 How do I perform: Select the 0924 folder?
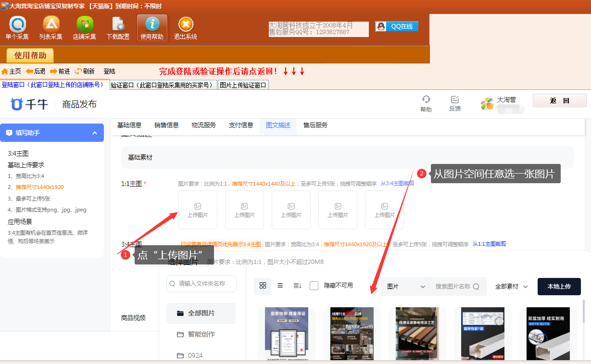pos(195,355)
